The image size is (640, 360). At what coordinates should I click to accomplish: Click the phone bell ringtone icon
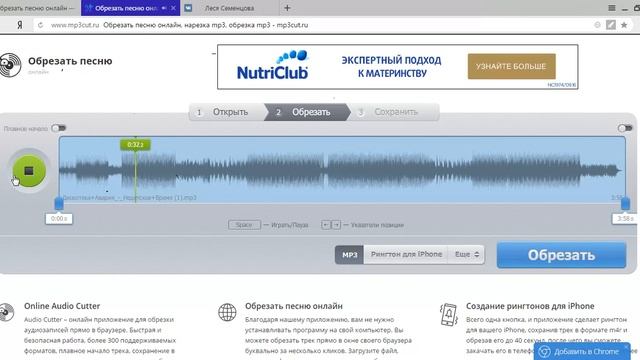[449, 314]
